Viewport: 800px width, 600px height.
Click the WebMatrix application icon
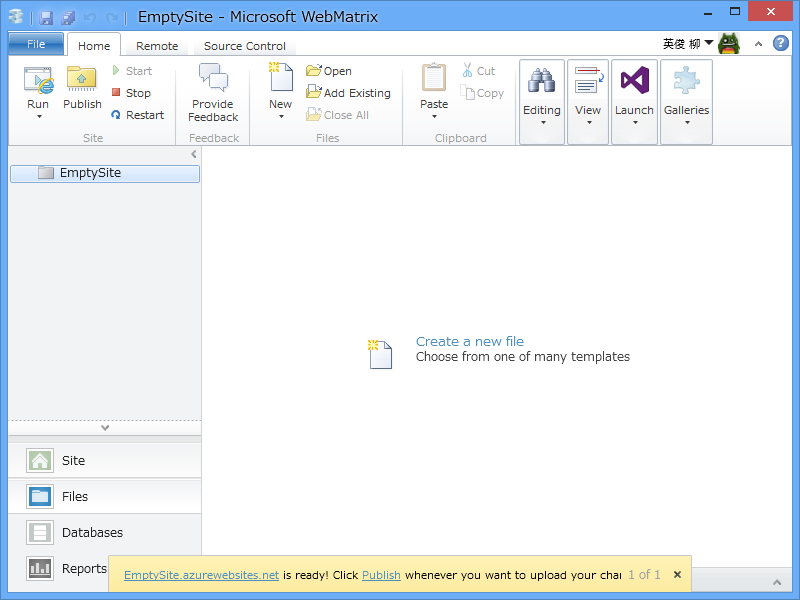click(16, 17)
